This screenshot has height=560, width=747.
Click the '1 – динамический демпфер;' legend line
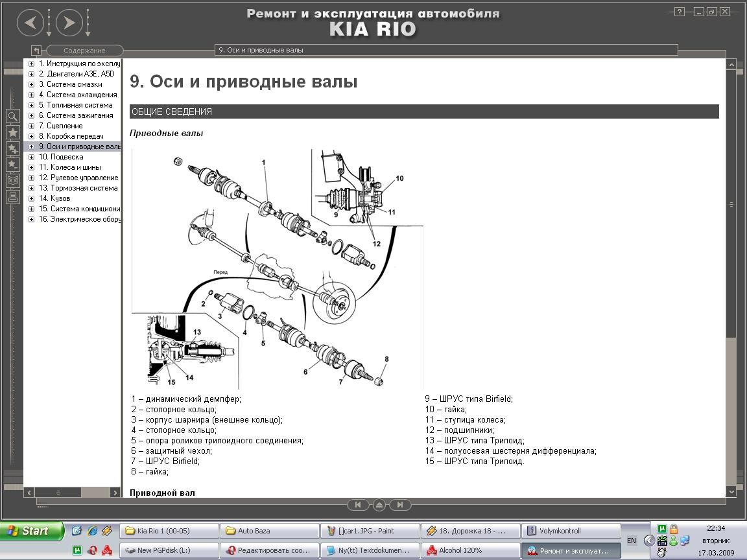[186, 399]
